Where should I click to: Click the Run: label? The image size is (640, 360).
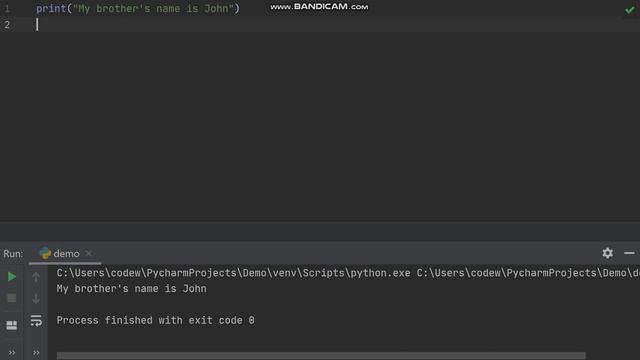(x=13, y=253)
